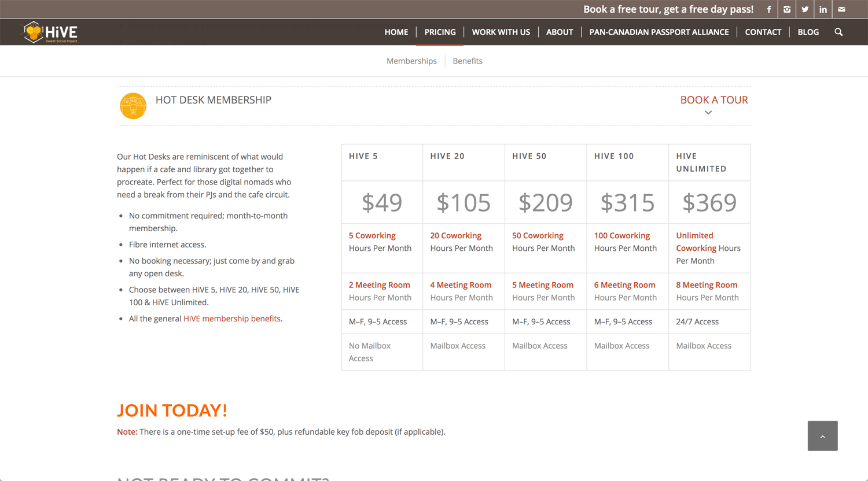This screenshot has width=868, height=481.
Task: Click the Unlimited Coworking Hours cell
Action: 710,248
